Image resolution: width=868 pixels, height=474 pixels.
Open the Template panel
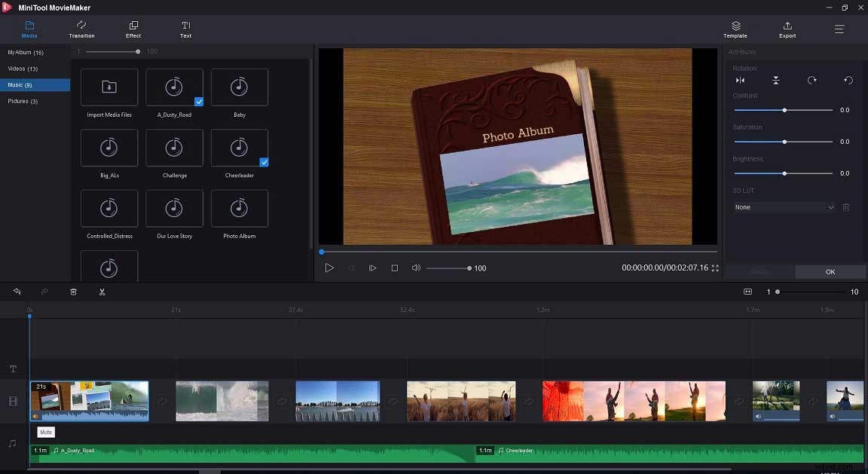(735, 29)
